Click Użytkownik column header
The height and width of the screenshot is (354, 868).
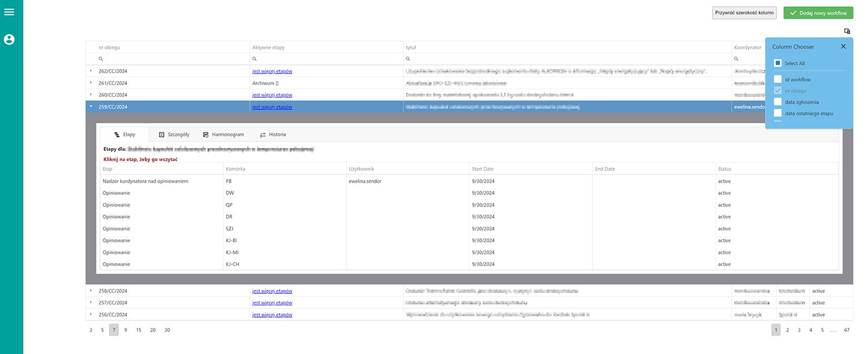407,169
